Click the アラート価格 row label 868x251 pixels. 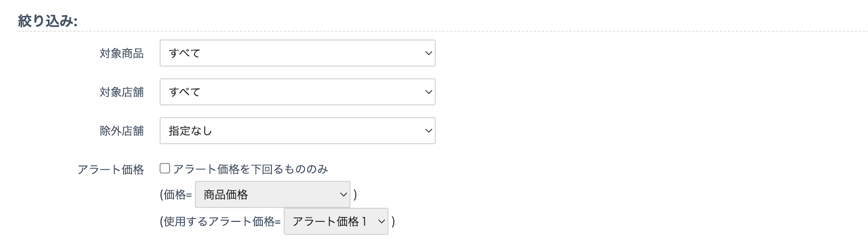point(110,170)
